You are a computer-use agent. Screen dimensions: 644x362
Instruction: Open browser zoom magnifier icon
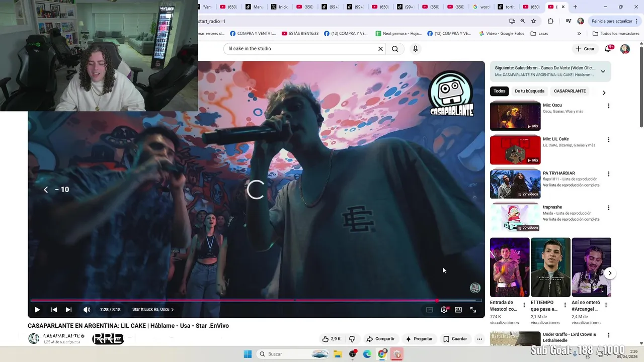coord(523,21)
